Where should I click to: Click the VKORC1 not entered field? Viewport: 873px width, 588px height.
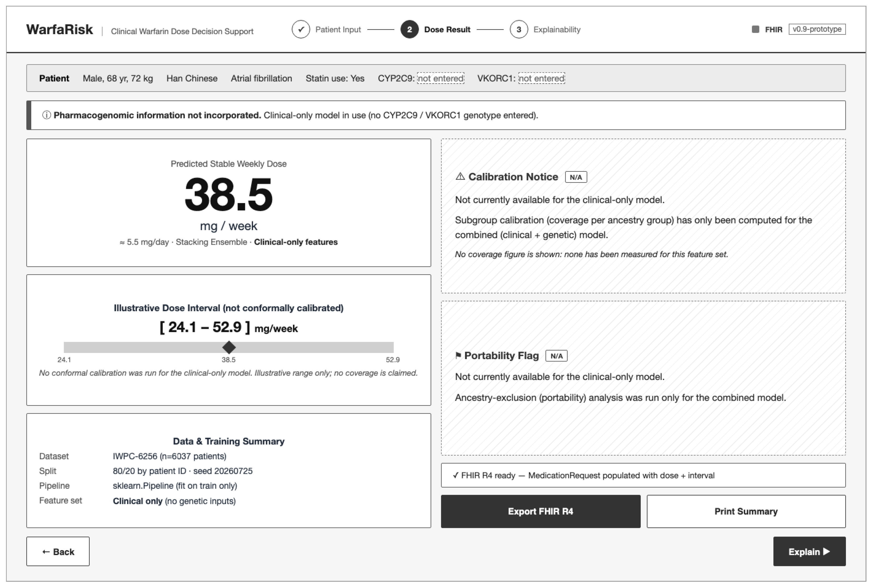tap(541, 78)
